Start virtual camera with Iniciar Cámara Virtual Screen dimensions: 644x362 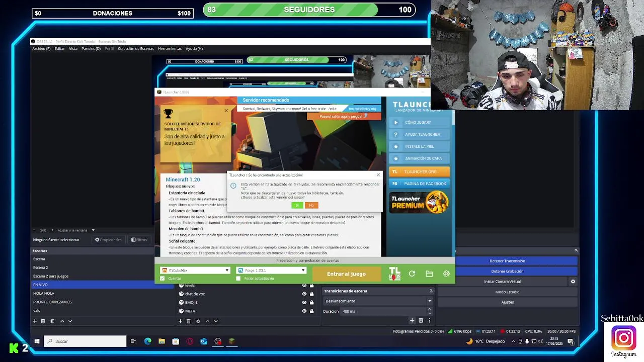click(502, 282)
